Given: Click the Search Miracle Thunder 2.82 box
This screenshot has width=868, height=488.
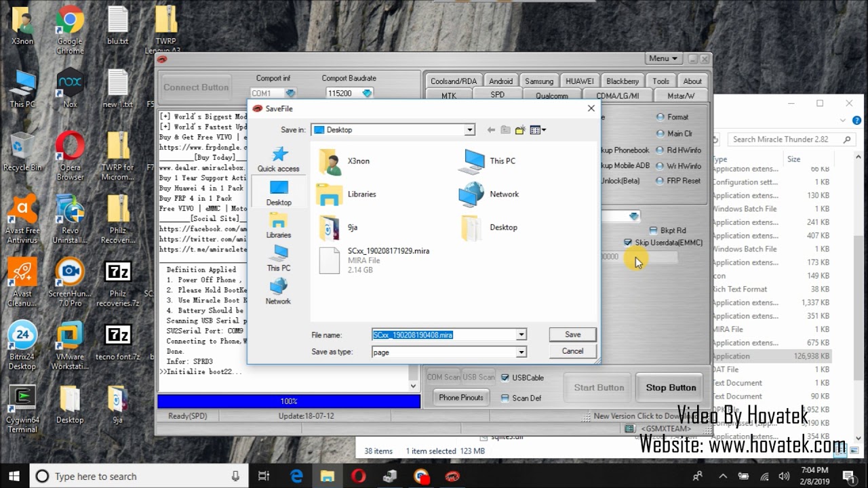Looking at the screenshot, I should click(x=791, y=140).
